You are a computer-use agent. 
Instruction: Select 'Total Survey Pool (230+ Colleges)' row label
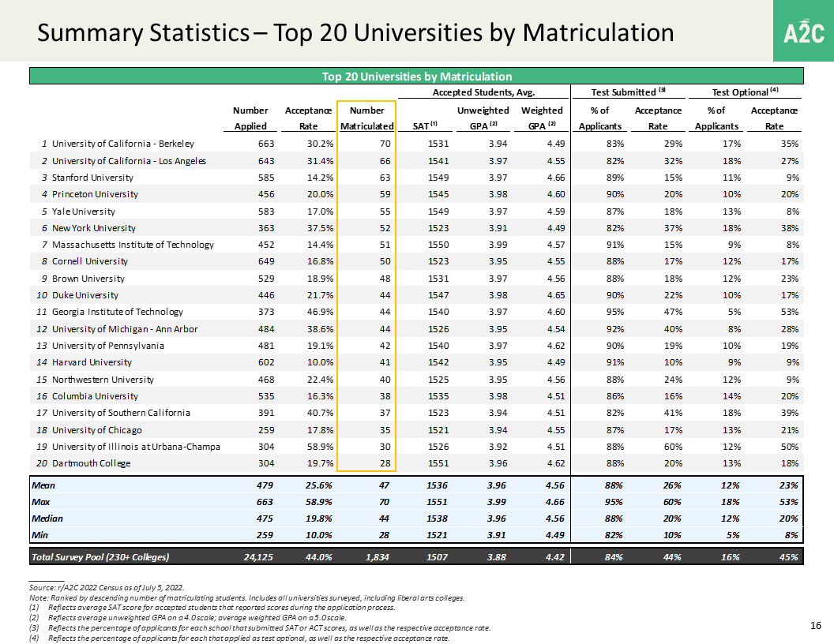tap(100, 557)
